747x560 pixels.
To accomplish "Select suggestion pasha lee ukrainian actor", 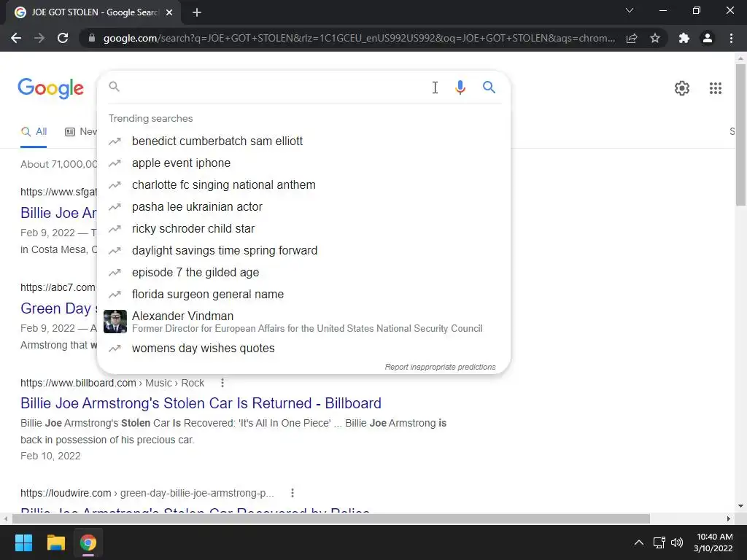I will pyautogui.click(x=303, y=206).
